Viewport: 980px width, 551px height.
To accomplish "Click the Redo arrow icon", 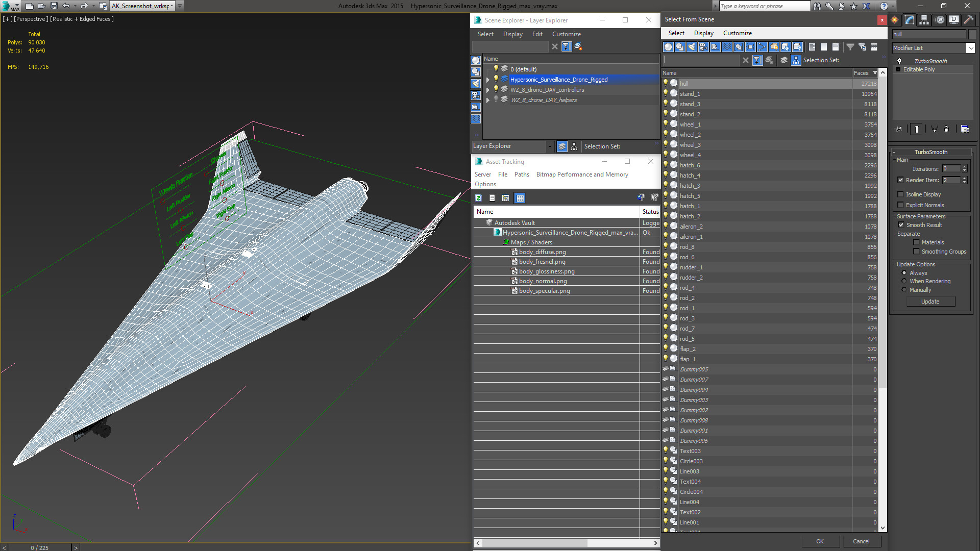I will 84,6.
